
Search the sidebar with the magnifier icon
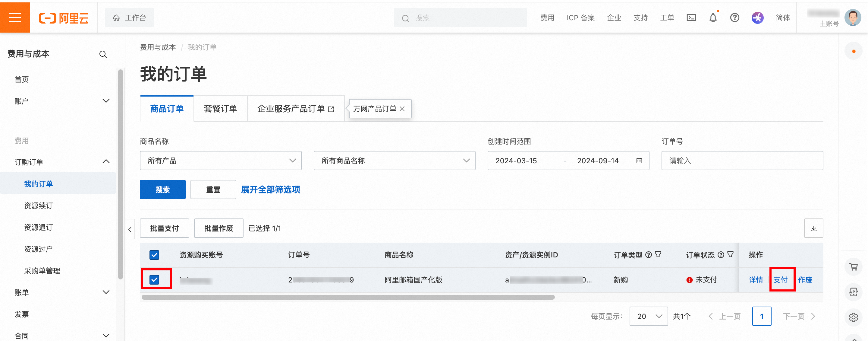(103, 54)
